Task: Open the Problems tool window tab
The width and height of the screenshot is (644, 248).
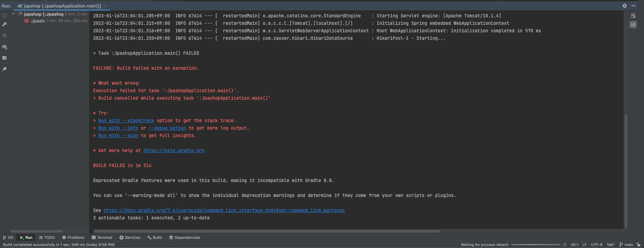Action: (73, 237)
